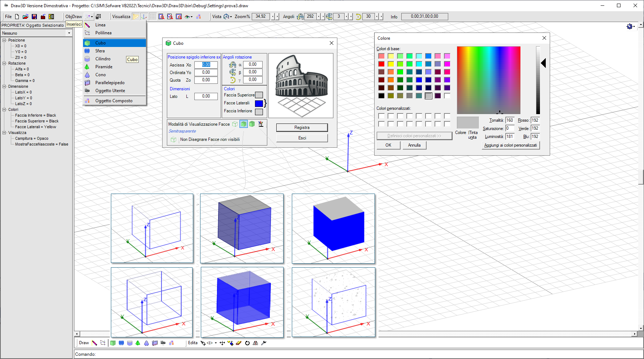Click the eraser icon in the Edita toolbar
The height and width of the screenshot is (359, 644).
click(238, 343)
